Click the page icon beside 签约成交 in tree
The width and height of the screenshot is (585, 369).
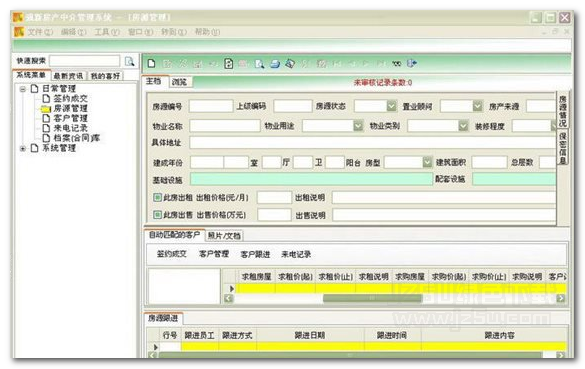(x=46, y=98)
